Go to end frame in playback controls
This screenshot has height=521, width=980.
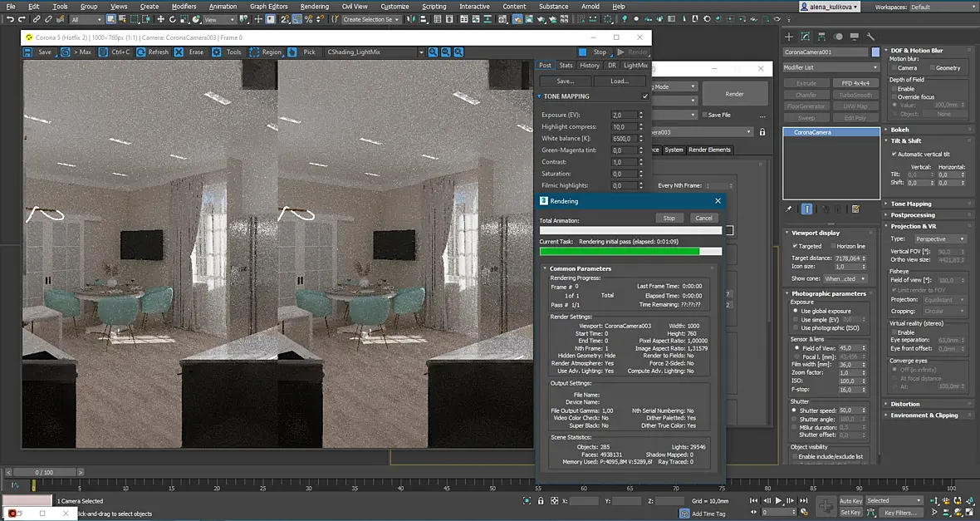click(x=804, y=501)
